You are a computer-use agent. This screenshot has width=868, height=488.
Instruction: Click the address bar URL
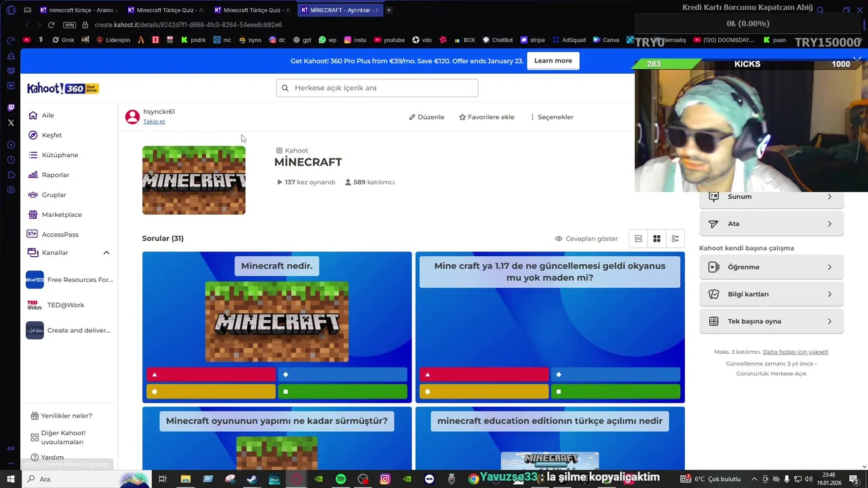[189, 24]
